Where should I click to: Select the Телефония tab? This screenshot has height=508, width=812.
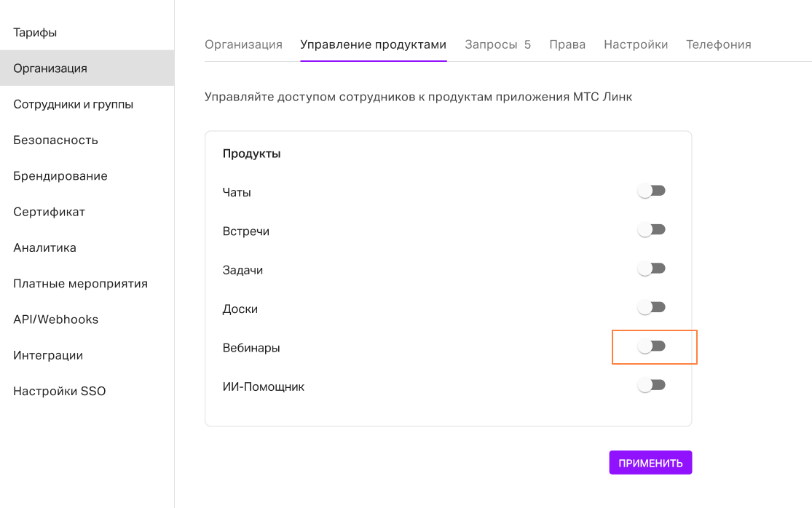(x=719, y=44)
